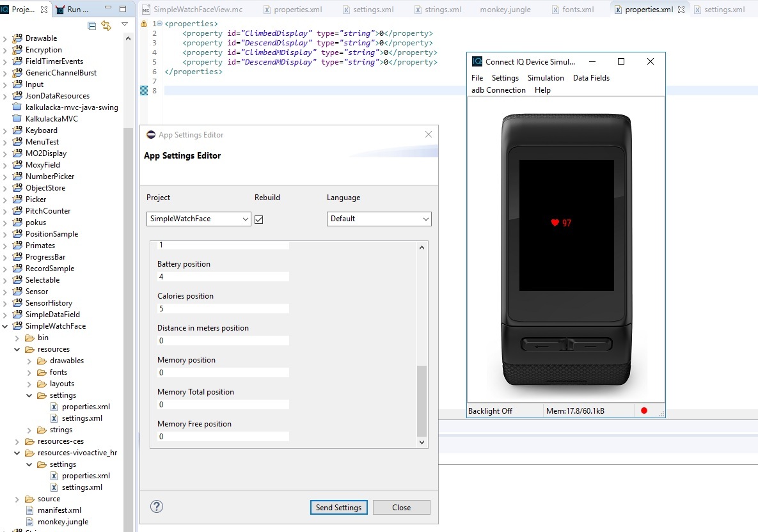Expand the source folder

[17, 499]
